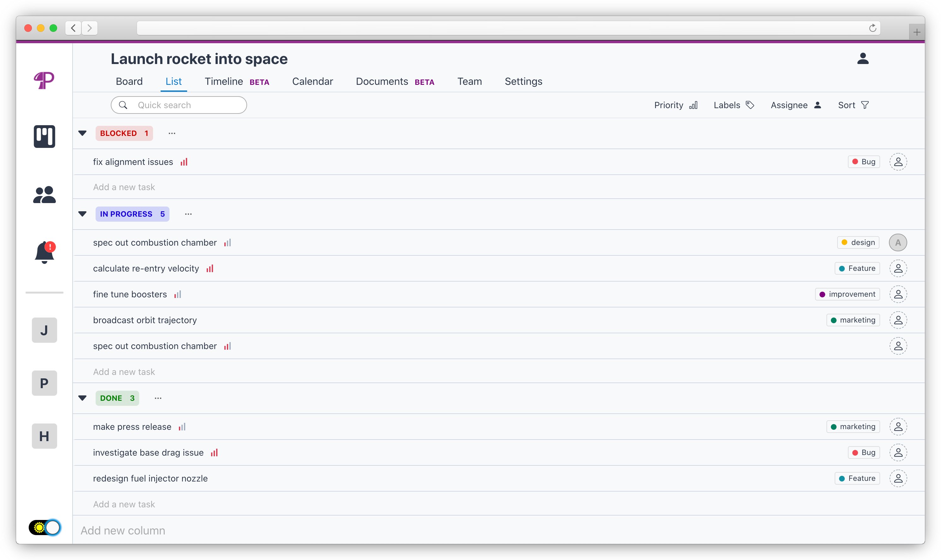The height and width of the screenshot is (560, 941).
Task: Click 'Add new column'
Action: coord(123,530)
